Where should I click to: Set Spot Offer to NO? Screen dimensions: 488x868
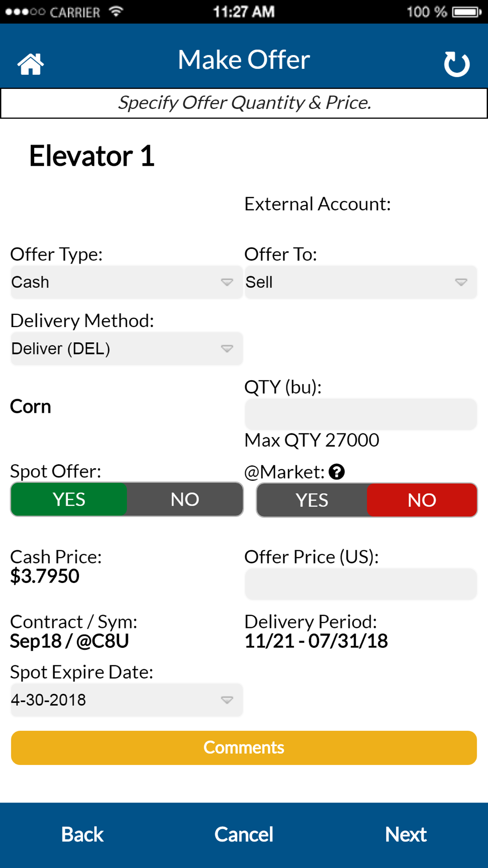click(185, 499)
